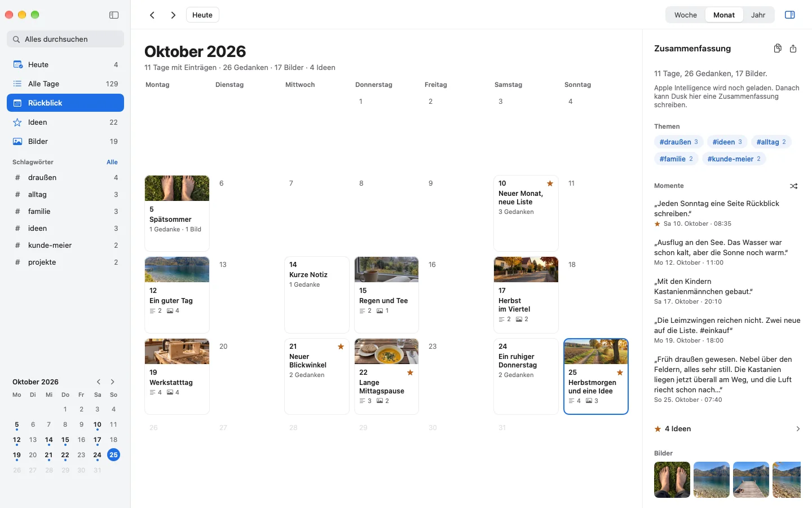
Task: Select day 25 in the mini calendar
Action: 113,455
